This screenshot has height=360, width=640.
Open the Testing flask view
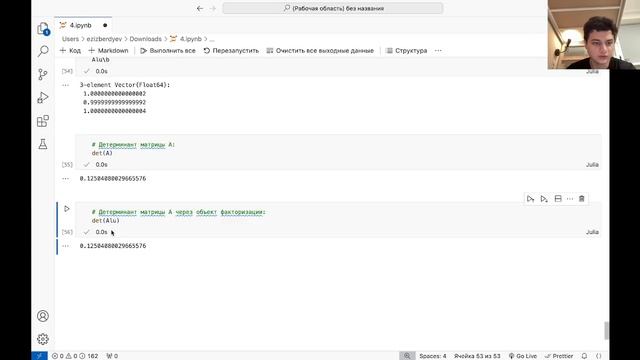(43, 144)
